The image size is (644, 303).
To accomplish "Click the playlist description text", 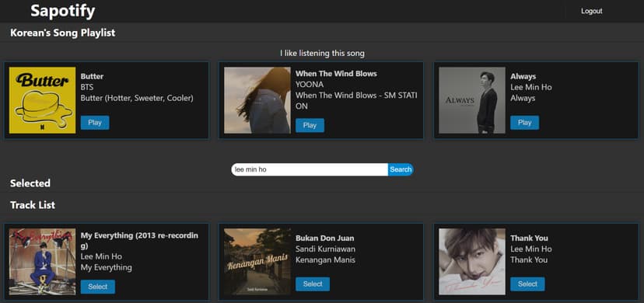I will 322,54.
